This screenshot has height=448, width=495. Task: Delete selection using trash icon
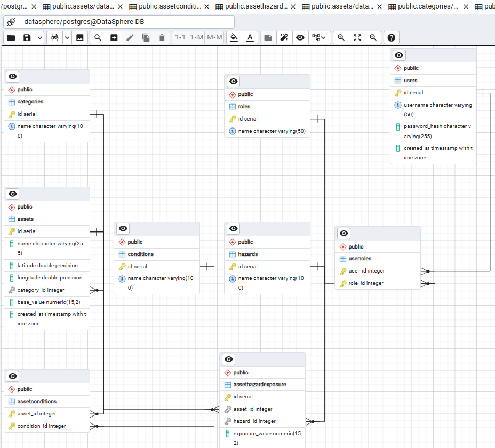coord(162,38)
